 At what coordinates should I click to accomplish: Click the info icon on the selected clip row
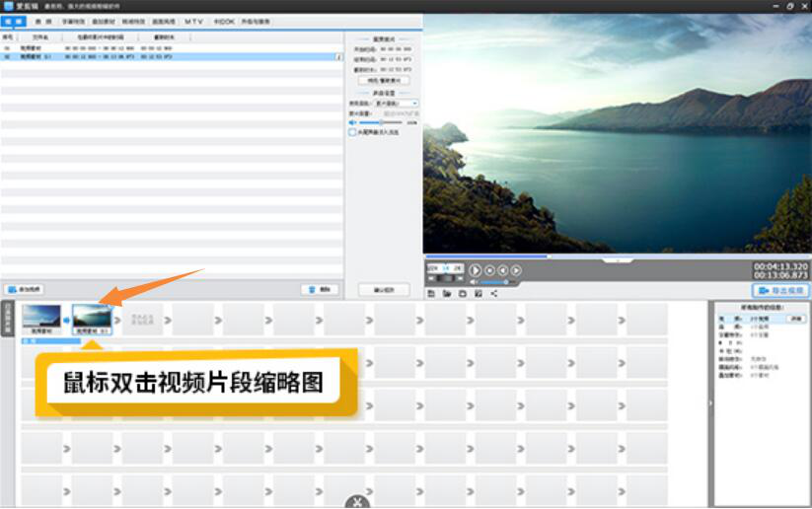(x=339, y=57)
